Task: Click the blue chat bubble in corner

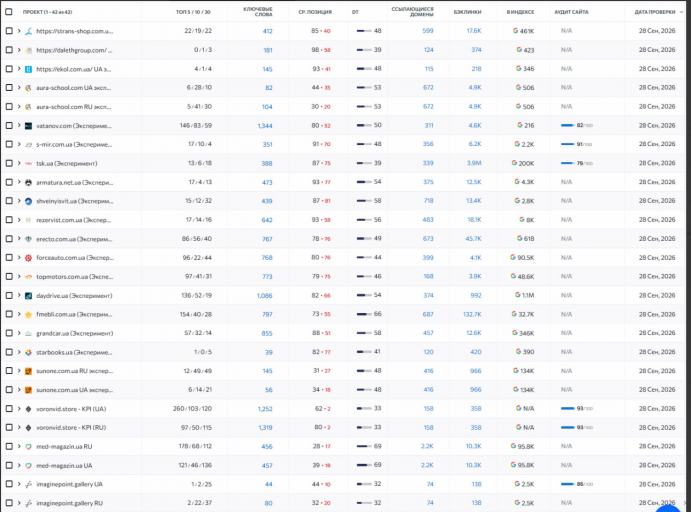Action: [x=668, y=508]
